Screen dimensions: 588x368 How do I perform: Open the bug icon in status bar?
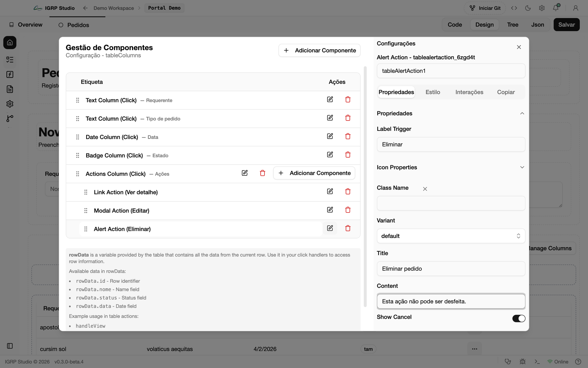tap(522, 362)
